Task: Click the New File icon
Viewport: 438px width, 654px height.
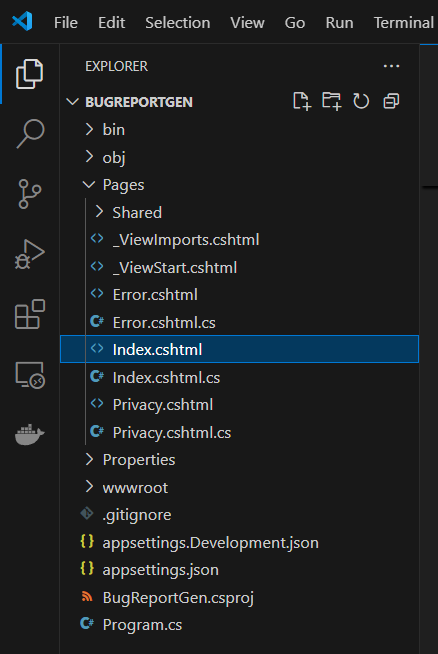Action: [x=302, y=101]
